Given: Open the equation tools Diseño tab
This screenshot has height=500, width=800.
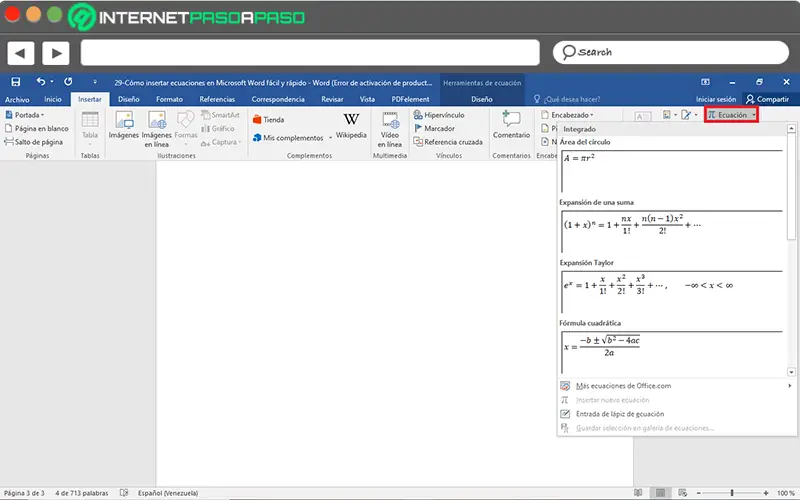Looking at the screenshot, I should [x=482, y=99].
